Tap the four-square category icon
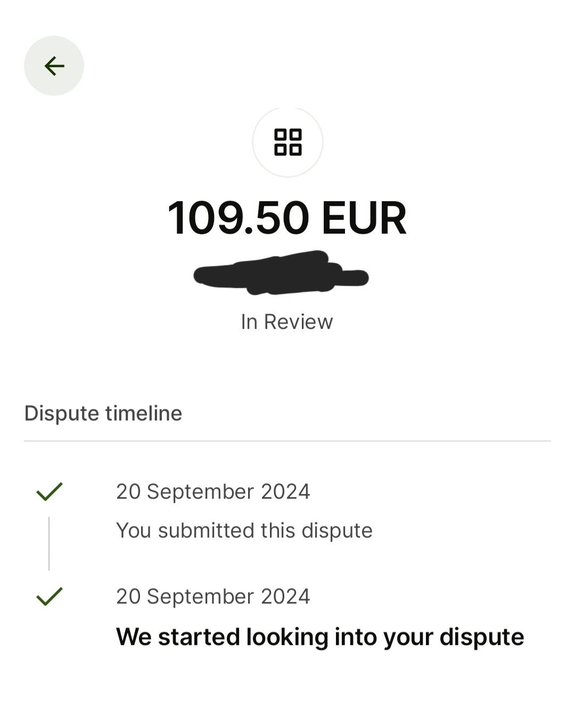Viewport: 575px width, 728px height. tap(287, 142)
